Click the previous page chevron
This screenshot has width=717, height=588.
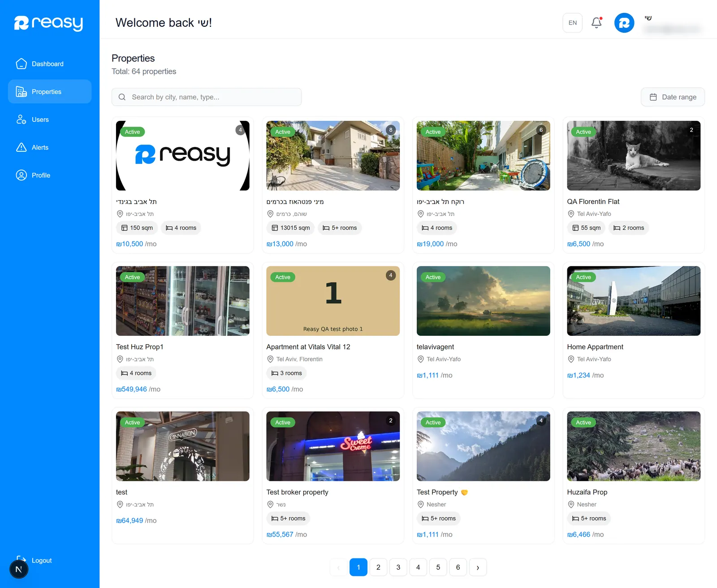(x=338, y=567)
